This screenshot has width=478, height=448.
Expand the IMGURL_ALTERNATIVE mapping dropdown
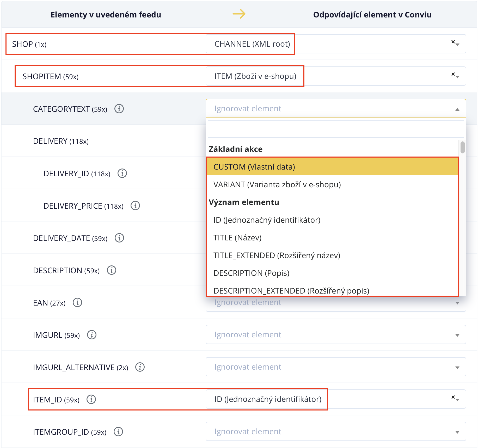point(336,367)
